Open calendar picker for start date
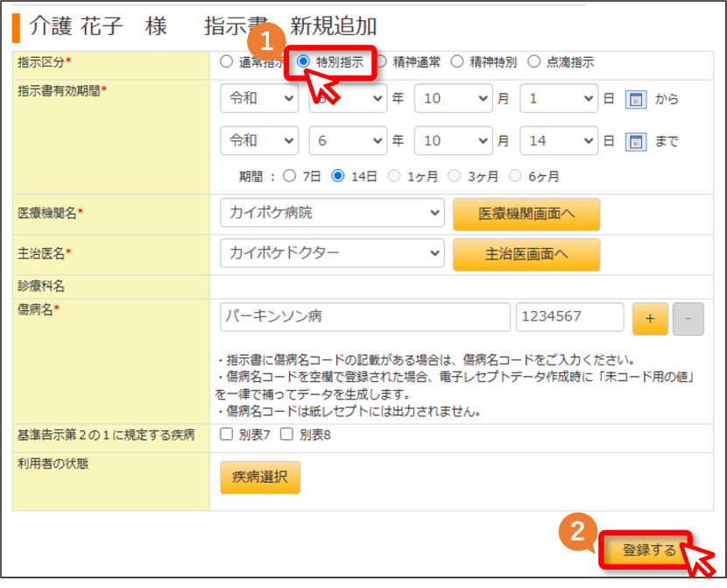Image resolution: width=727 pixels, height=588 pixels. (636, 99)
